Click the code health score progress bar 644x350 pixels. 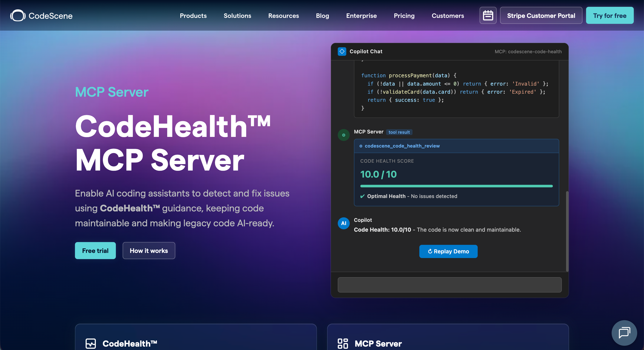pos(456,186)
